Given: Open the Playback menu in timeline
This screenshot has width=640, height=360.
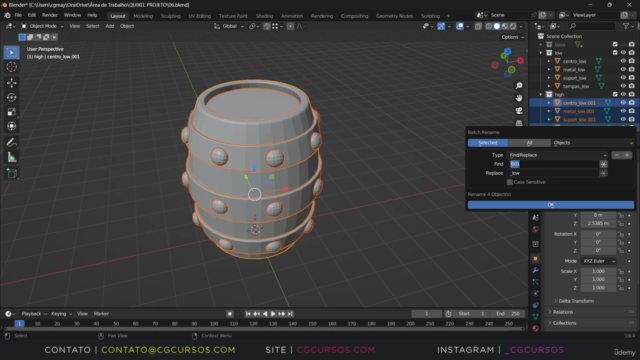Looking at the screenshot, I should pos(34,314).
